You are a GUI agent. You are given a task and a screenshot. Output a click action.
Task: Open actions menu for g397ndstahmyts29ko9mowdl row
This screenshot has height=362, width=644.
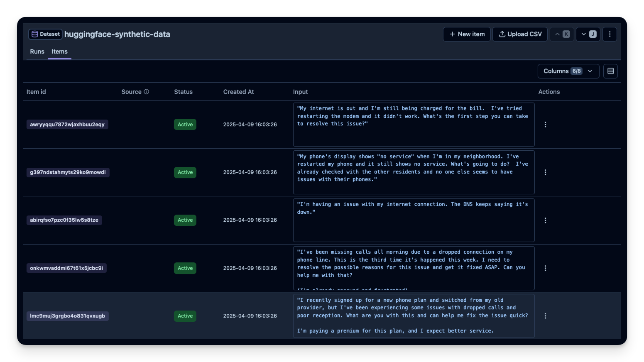[545, 172]
